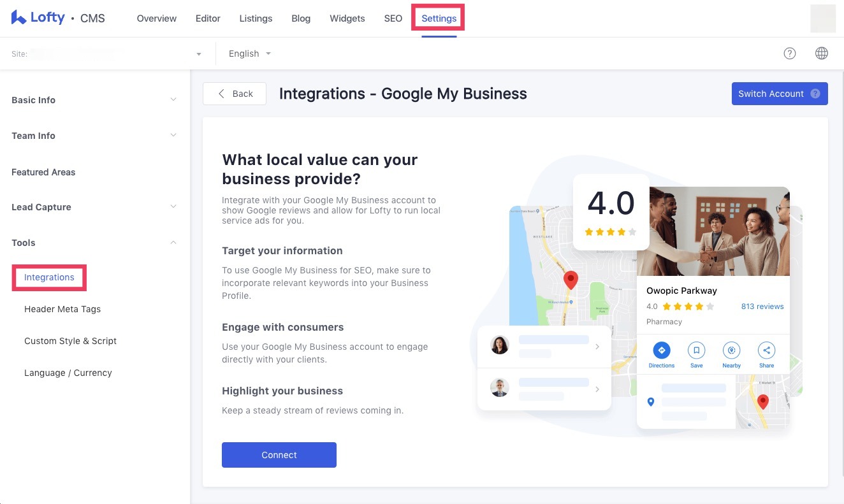Click the Connect button
844x504 pixels.
coord(279,455)
